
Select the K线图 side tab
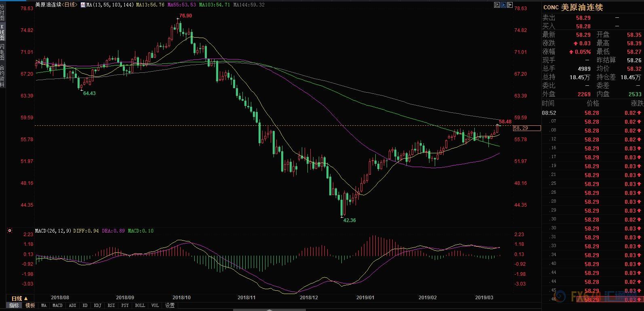pyautogui.click(x=2, y=32)
